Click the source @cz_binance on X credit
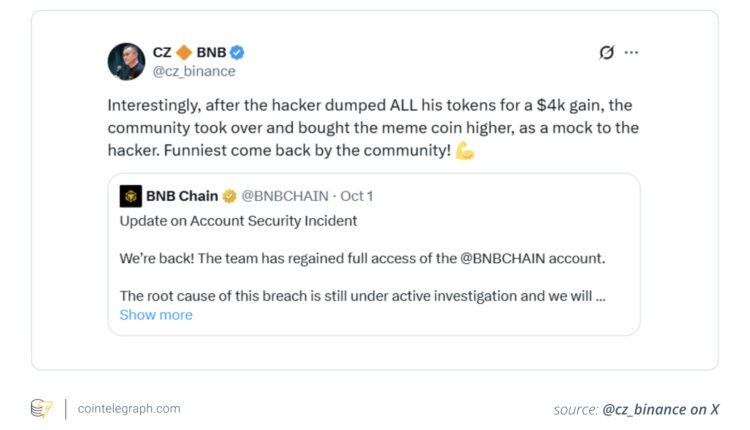 [x=636, y=408]
